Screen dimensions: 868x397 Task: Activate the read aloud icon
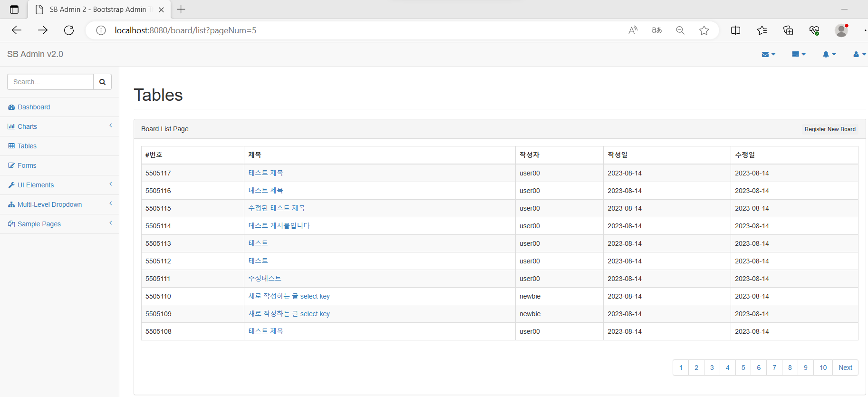(x=633, y=30)
